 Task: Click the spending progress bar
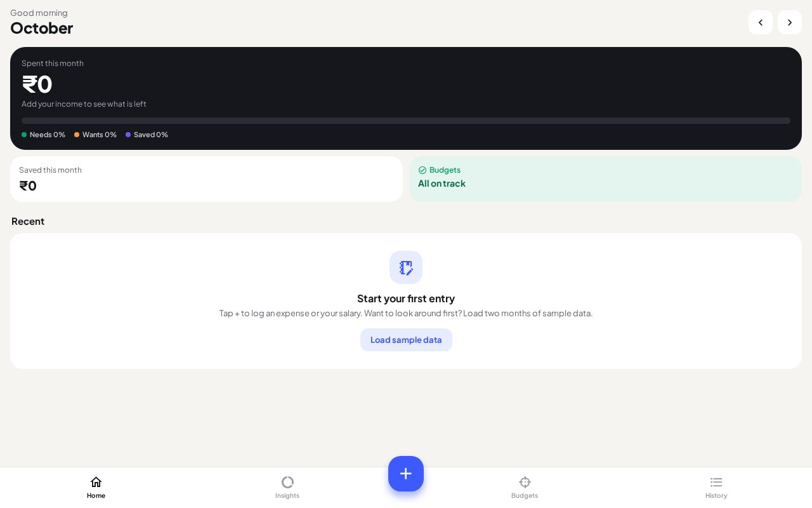click(x=406, y=121)
